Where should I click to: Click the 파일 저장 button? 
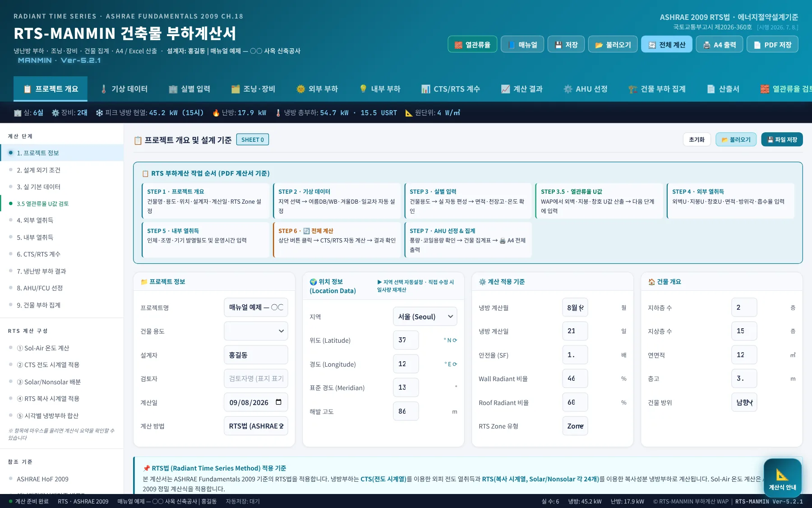click(x=782, y=140)
